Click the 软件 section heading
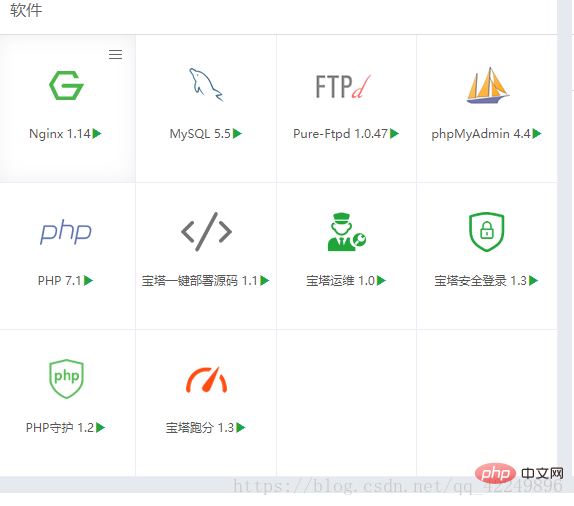 click(26, 10)
